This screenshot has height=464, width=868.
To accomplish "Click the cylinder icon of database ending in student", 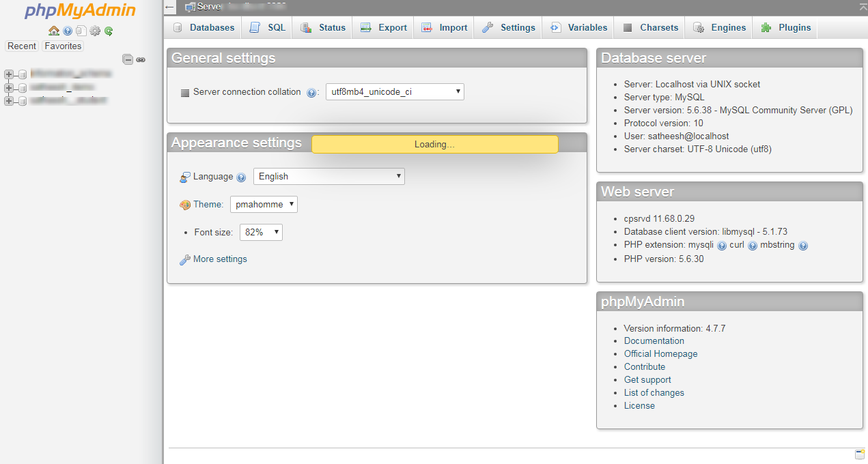I will [x=23, y=101].
